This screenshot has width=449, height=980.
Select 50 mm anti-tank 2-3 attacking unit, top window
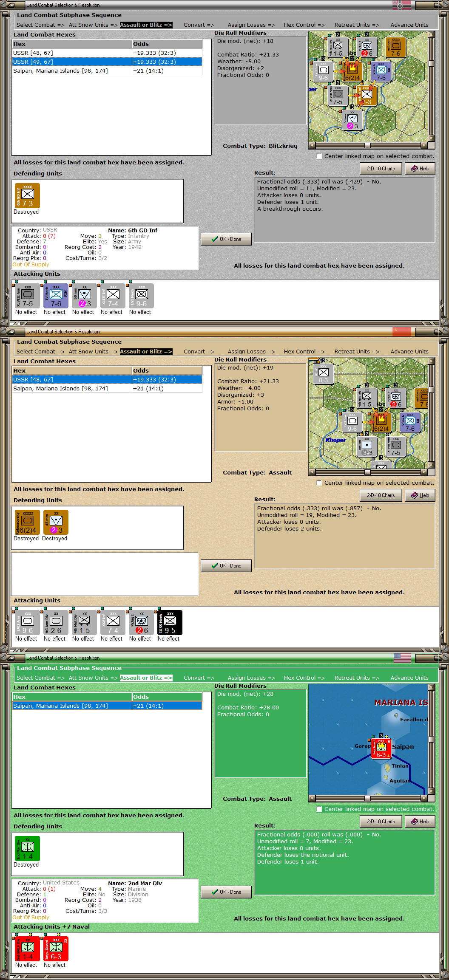84,296
